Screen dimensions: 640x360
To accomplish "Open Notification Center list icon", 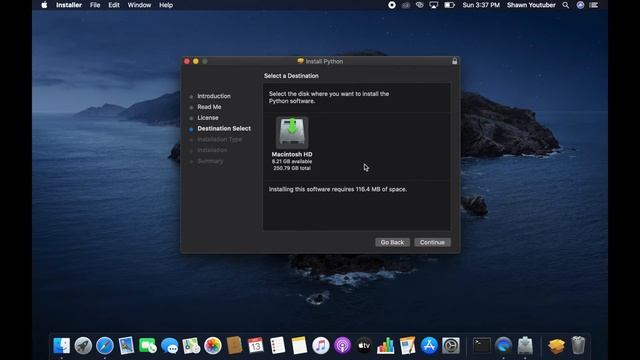I will pos(594,5).
